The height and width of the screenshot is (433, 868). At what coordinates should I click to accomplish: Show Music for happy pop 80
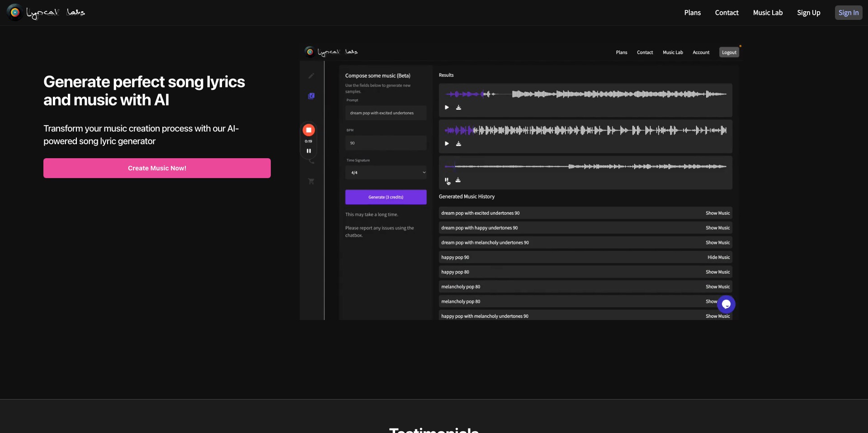coord(717,272)
